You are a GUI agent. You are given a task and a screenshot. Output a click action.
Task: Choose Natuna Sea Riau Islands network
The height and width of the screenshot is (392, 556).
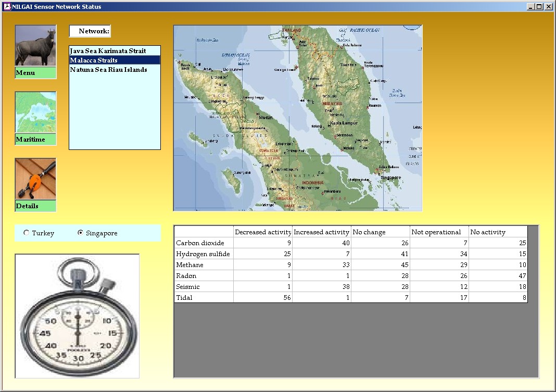pyautogui.click(x=108, y=70)
